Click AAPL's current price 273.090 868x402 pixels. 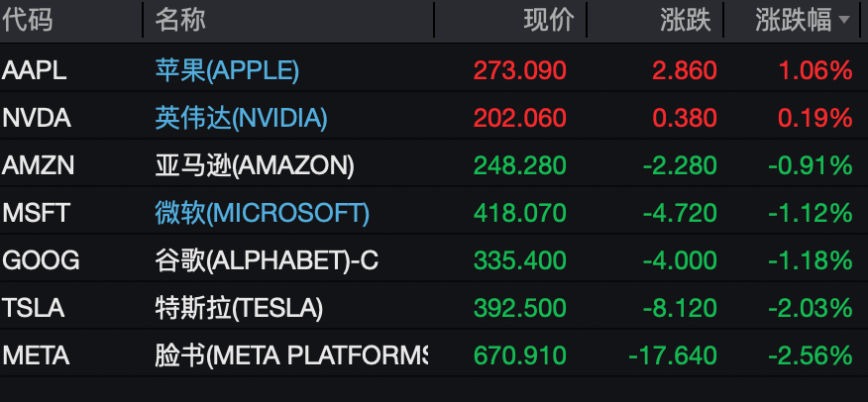pos(519,70)
